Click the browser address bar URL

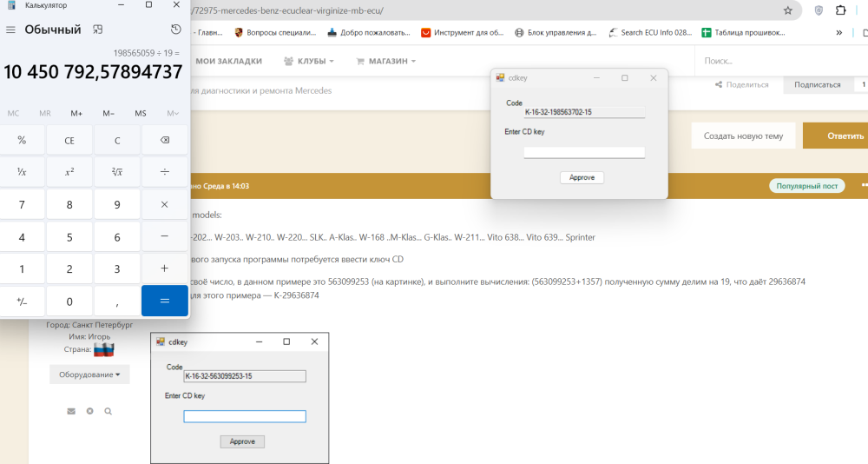click(x=288, y=10)
